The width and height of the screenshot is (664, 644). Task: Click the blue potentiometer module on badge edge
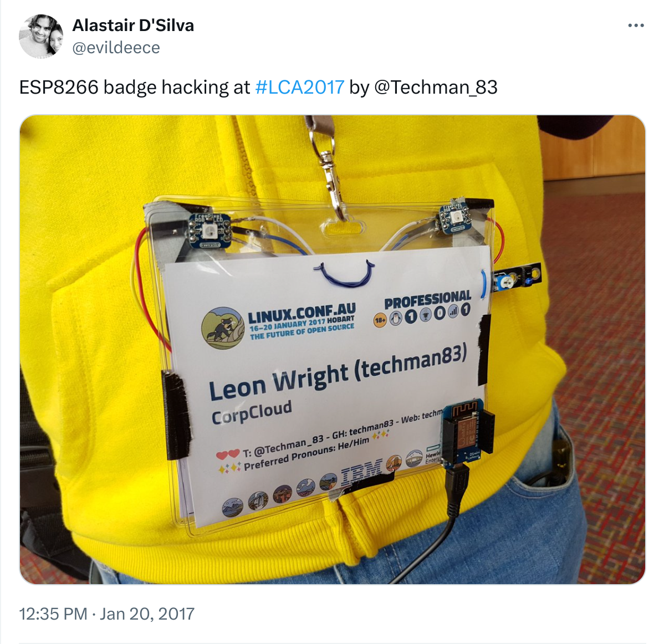click(517, 278)
